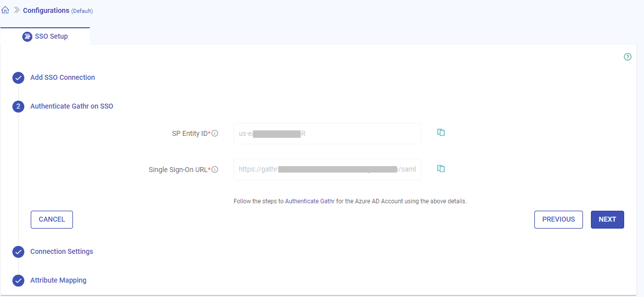Cancel the SSO setup
Screen dimensions: 644x297
(52, 220)
